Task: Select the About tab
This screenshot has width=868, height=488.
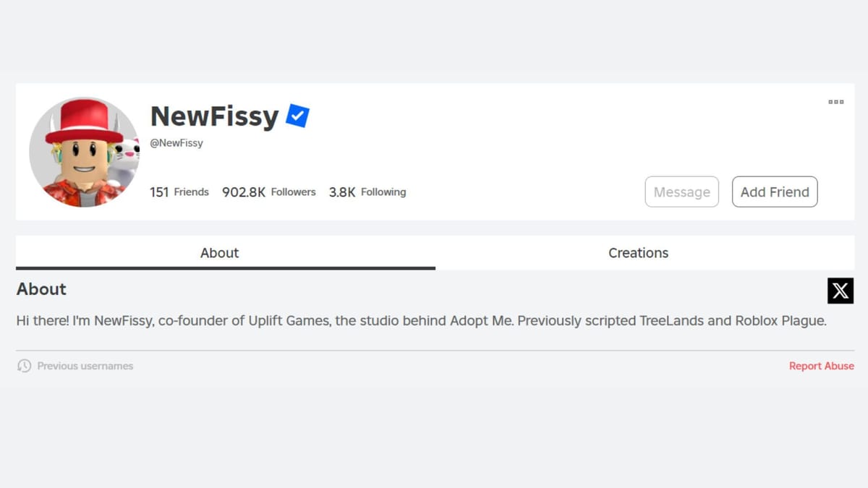Action: 219,252
